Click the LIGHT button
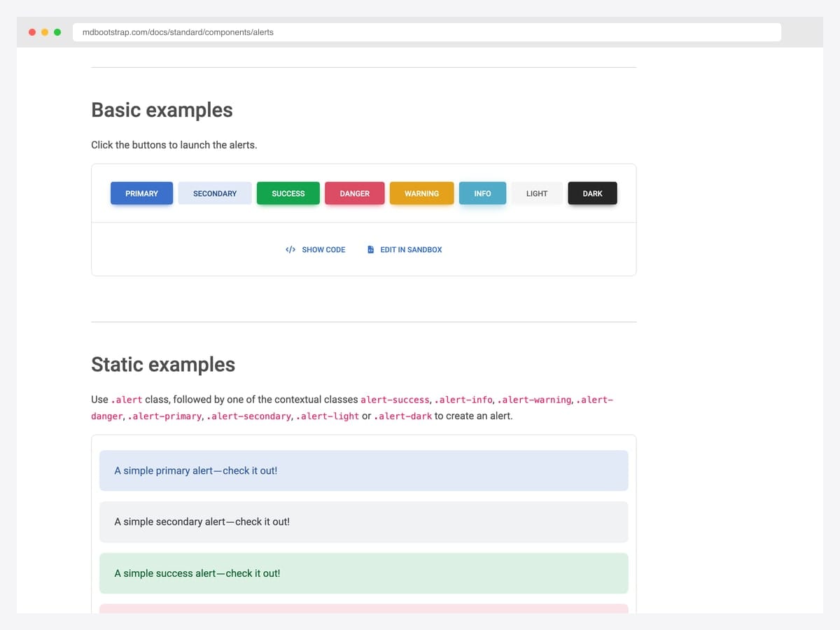The width and height of the screenshot is (840, 630). pyautogui.click(x=537, y=193)
